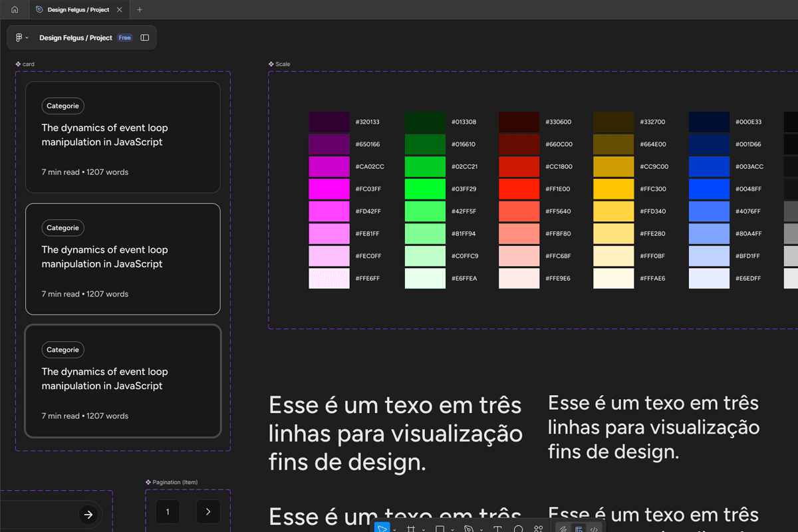
Task: Open a new tab with plus button
Action: 140,10
